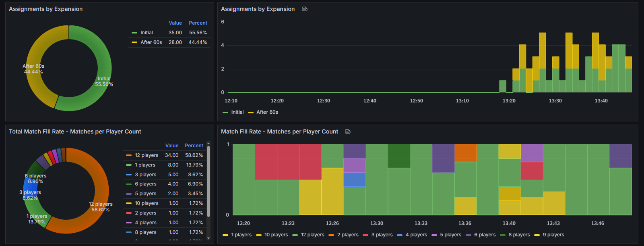The height and width of the screenshot is (246, 644).
Task: Open the Assignments by Expansion donut panel title menu
Action: pos(45,9)
